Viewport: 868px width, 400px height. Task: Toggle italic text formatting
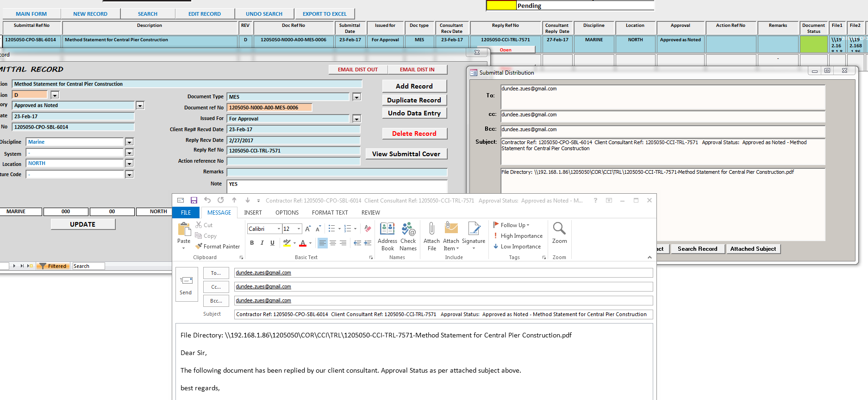[x=262, y=243]
